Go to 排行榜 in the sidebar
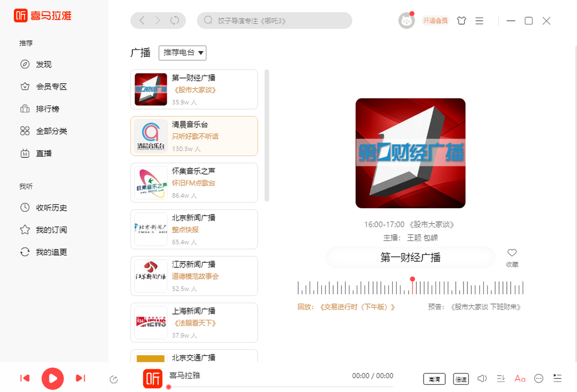This screenshot has width=577, height=392. (47, 109)
